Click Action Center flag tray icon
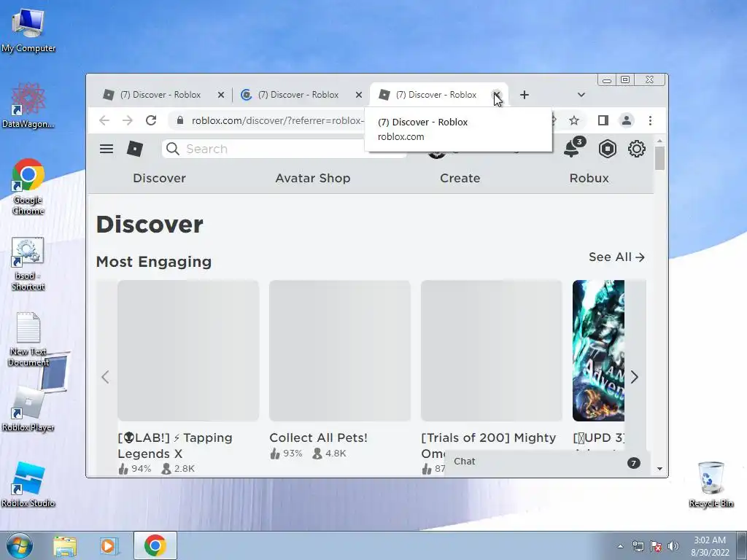This screenshot has width=747, height=560. (x=656, y=546)
